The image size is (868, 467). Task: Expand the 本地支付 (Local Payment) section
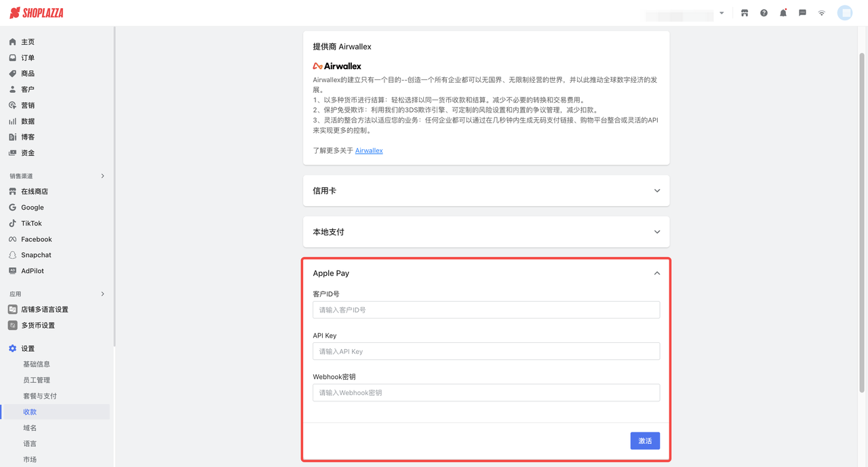656,231
